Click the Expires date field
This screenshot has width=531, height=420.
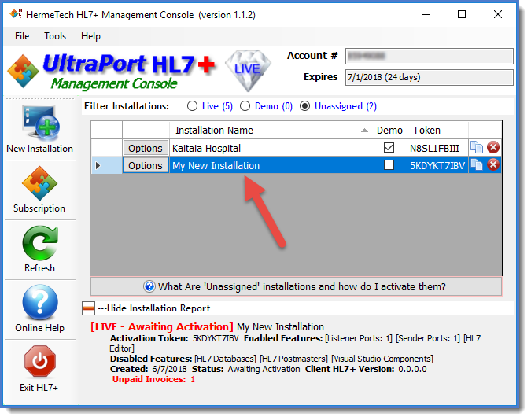(429, 77)
